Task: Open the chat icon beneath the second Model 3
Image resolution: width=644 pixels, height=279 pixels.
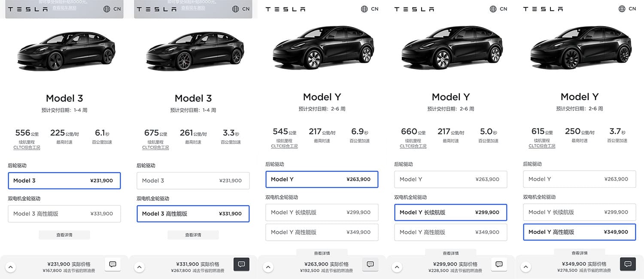Action: click(x=241, y=264)
